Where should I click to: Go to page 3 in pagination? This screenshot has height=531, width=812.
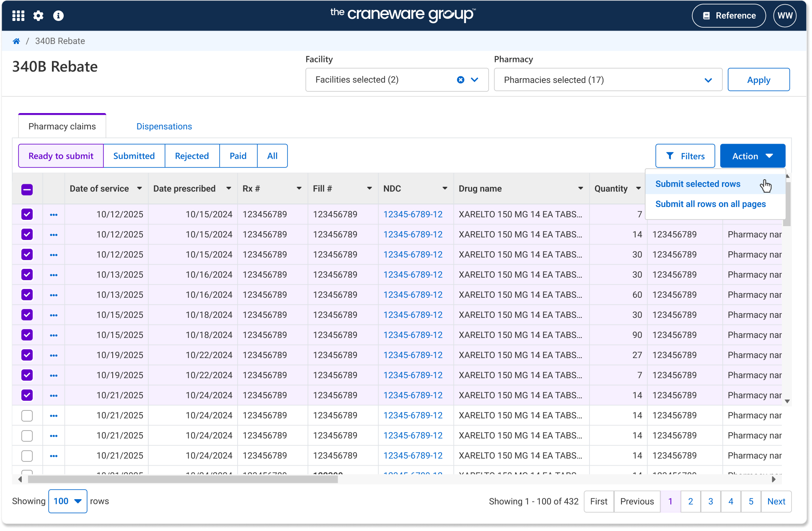pyautogui.click(x=711, y=502)
